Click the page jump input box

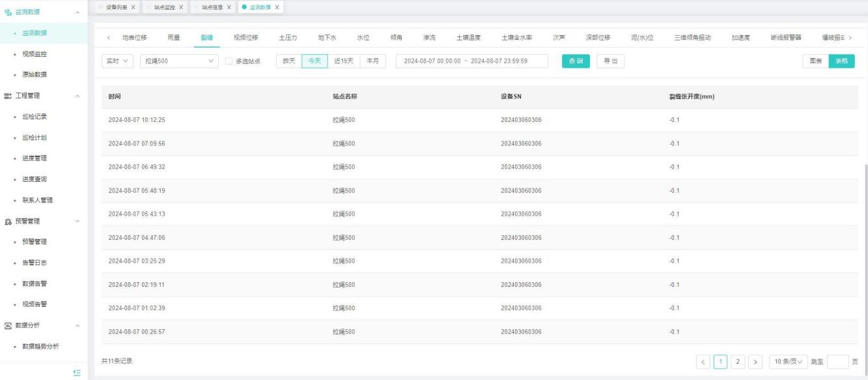tap(837, 361)
